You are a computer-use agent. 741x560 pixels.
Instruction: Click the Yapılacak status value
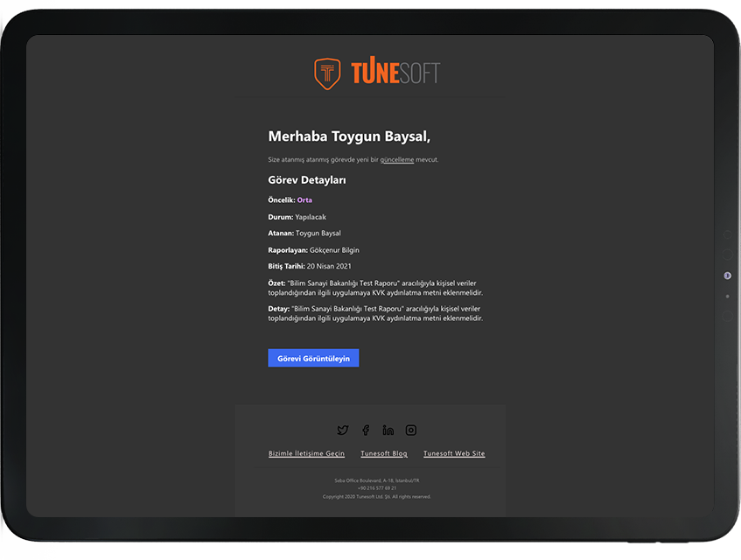311,217
